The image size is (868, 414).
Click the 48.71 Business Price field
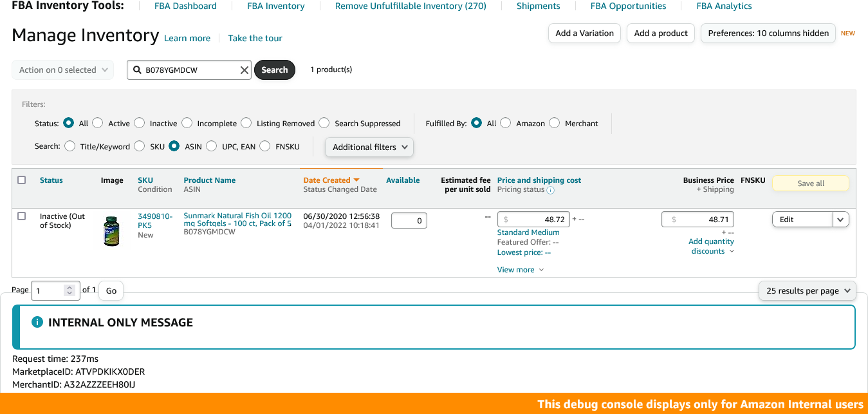pyautogui.click(x=697, y=220)
